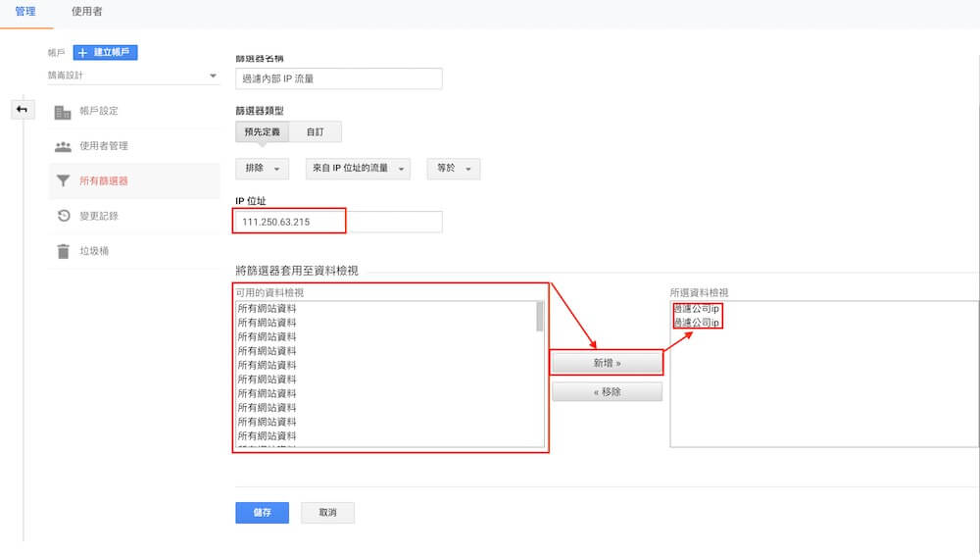Switch to the 使用者 tab

pos(87,12)
